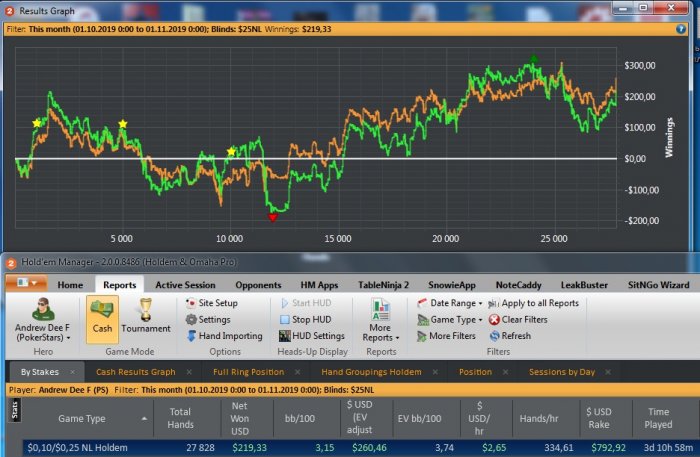Image resolution: width=700 pixels, height=457 pixels.
Task: Open More Filters
Action: 446,336
